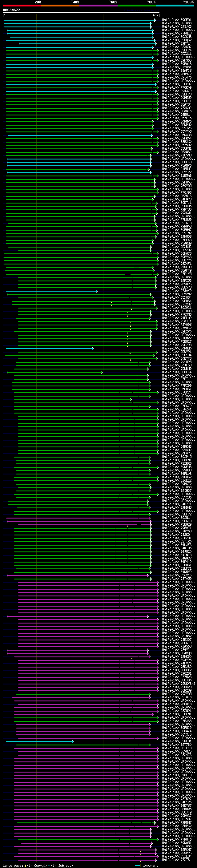The width and height of the screenshot is (197, 868).
Task: Select the UniRef100_C5WPM0 label
Action: pos(177,125)
